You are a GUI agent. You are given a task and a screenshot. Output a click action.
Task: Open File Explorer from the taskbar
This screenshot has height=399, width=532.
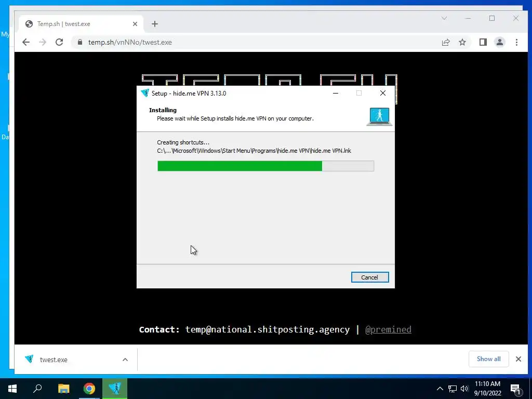point(63,389)
